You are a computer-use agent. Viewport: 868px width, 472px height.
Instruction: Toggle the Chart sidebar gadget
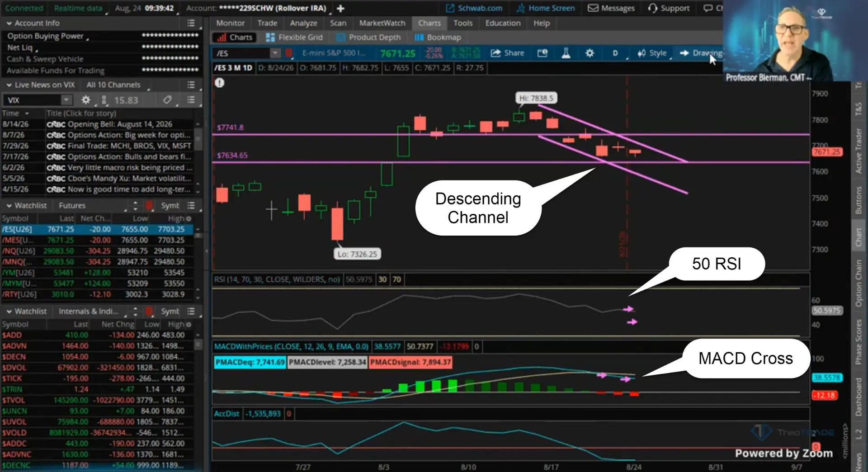coord(859,236)
